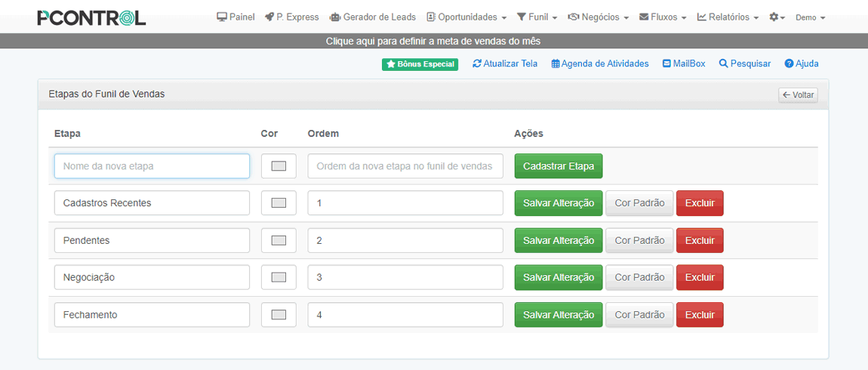Open the settings gear dropdown
This screenshot has width=868, height=370.
tap(777, 17)
